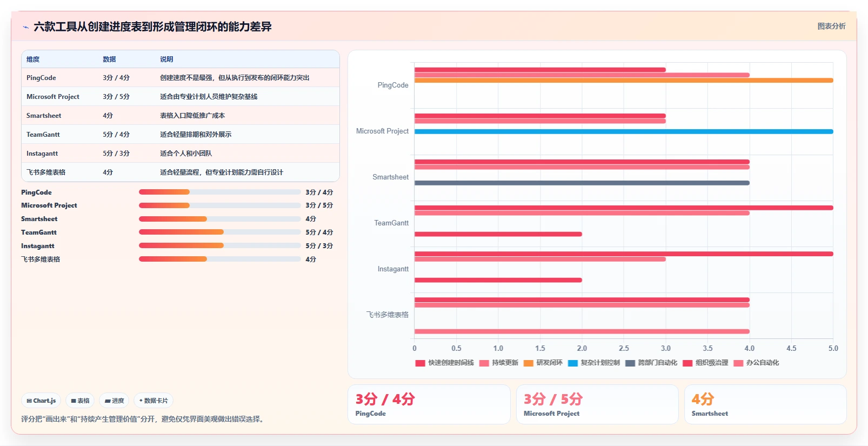Click the blue bar for Microsoft Project
The image size is (868, 446).
(x=624, y=131)
